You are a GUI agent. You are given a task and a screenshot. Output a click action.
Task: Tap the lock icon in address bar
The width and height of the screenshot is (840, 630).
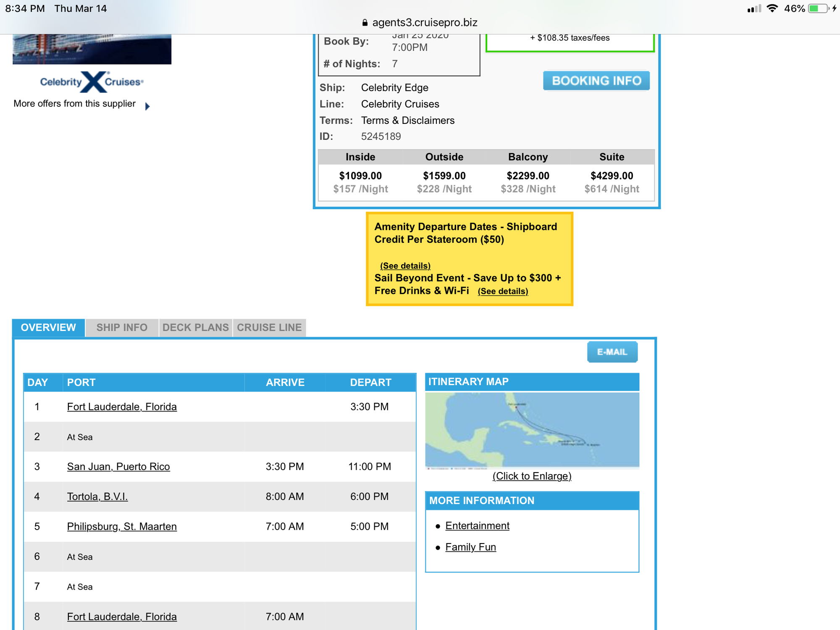(365, 23)
